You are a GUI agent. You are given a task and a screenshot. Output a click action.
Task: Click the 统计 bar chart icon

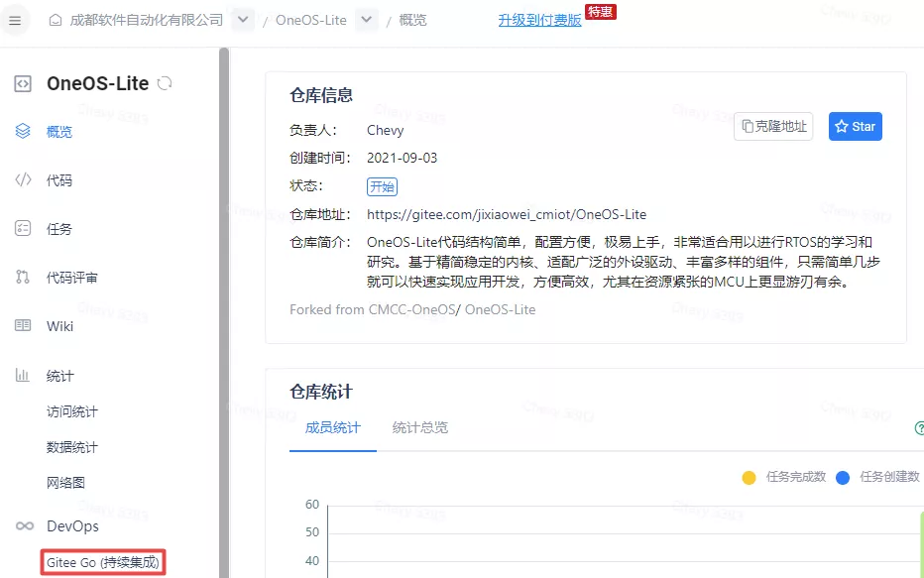[x=23, y=375]
